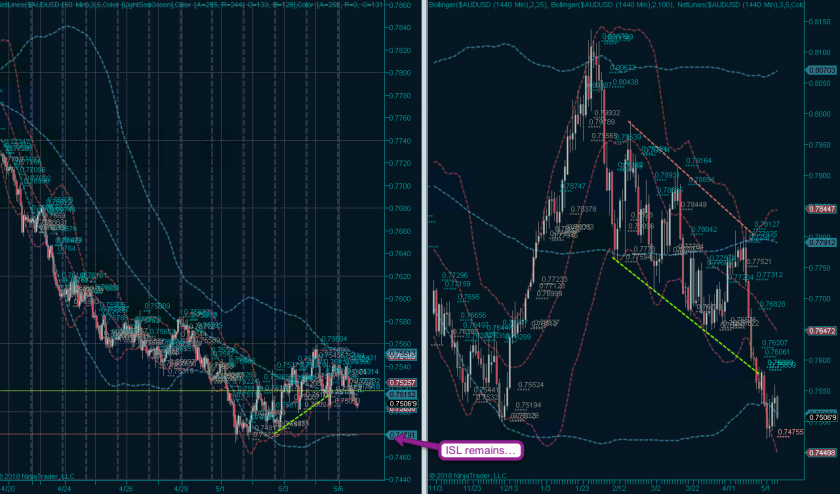Click the 12/13 date on daily chart axis
The width and height of the screenshot is (840, 494).
click(509, 489)
